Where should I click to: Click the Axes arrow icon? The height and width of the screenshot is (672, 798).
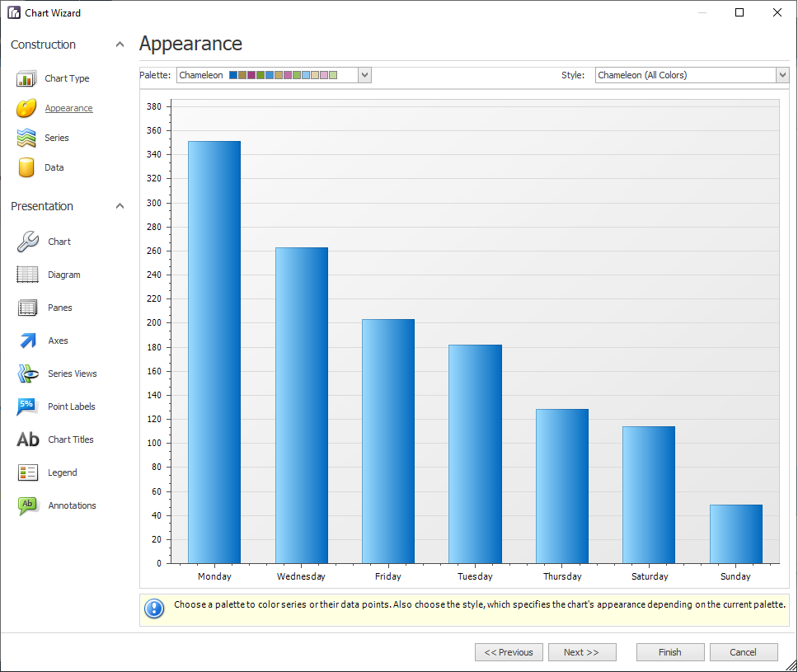click(26, 340)
